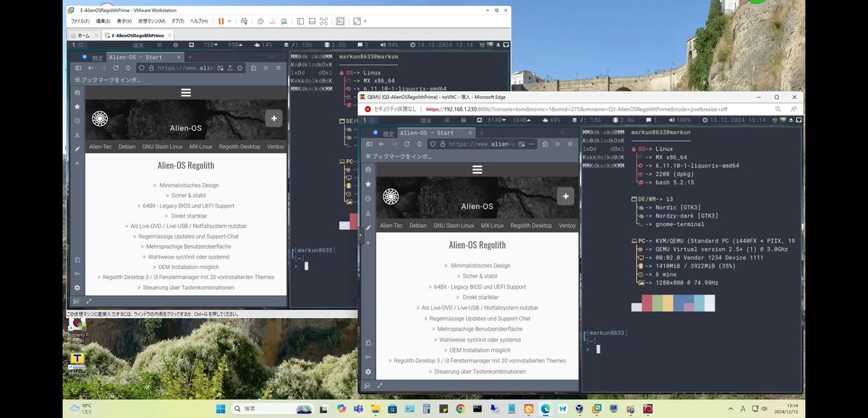
Task: Click the VMware full screen mode icon
Action: click(324, 22)
